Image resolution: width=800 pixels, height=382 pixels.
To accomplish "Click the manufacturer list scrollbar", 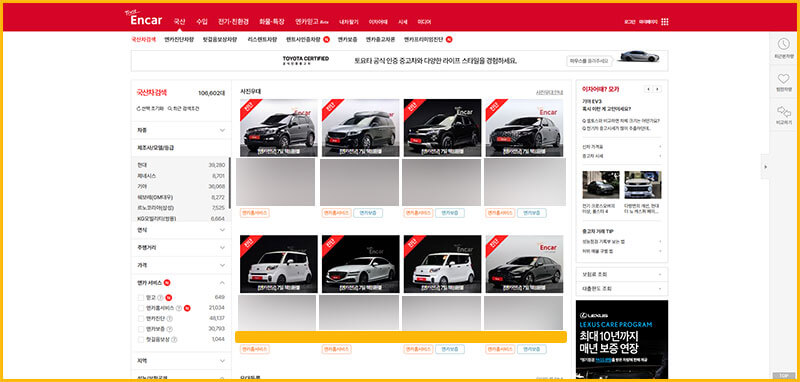I will (x=230, y=182).
